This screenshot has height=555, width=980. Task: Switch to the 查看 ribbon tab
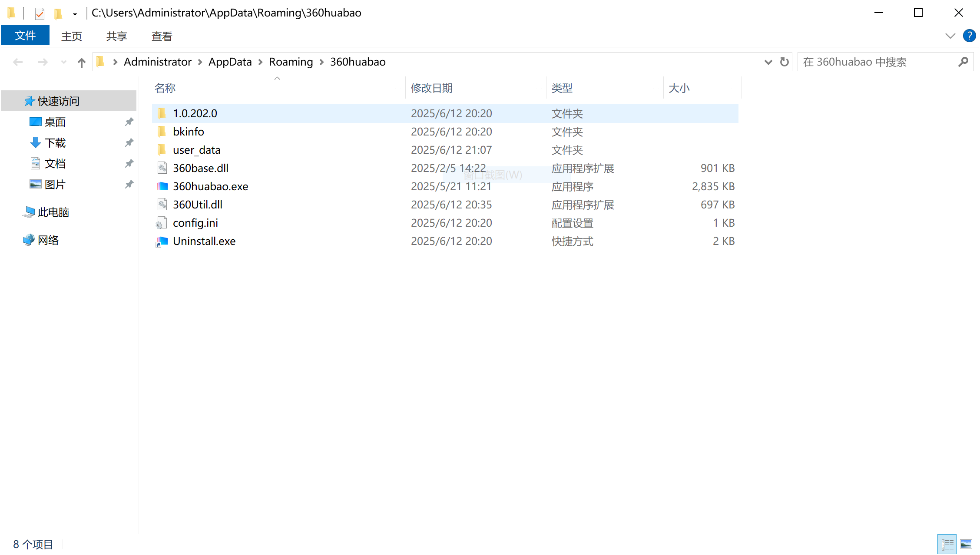coord(162,36)
